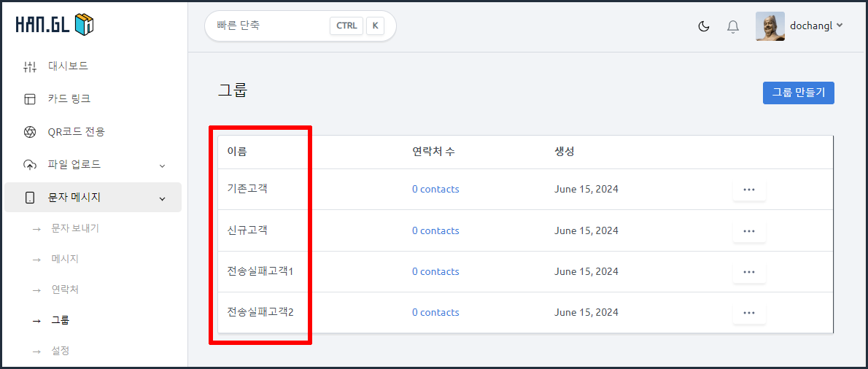This screenshot has height=369, width=868.
Task: Expand the 파일 업로드 chevron
Action: (162, 166)
